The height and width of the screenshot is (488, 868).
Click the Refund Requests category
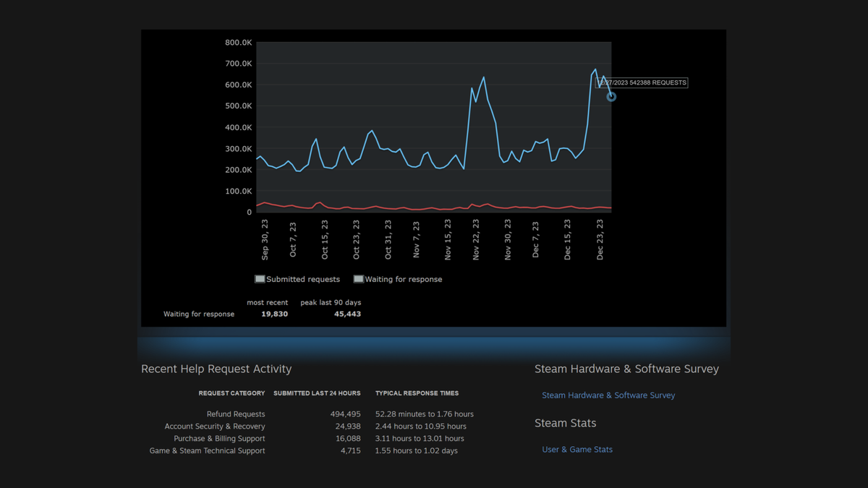click(236, 414)
